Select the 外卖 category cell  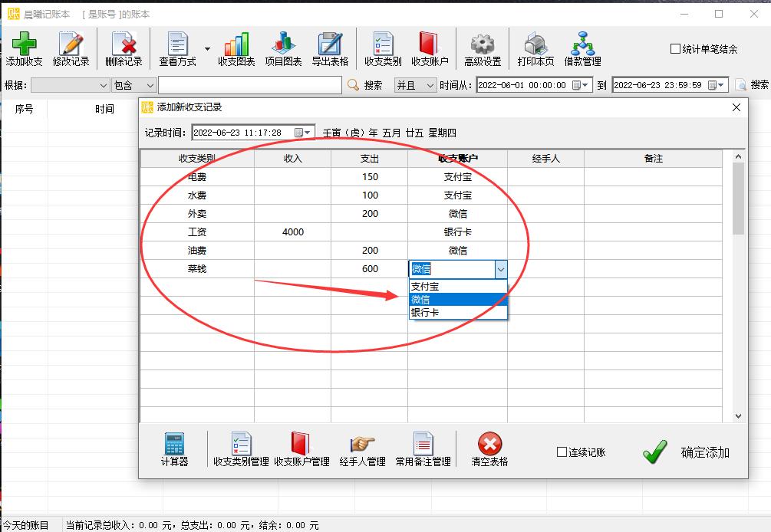click(x=196, y=214)
